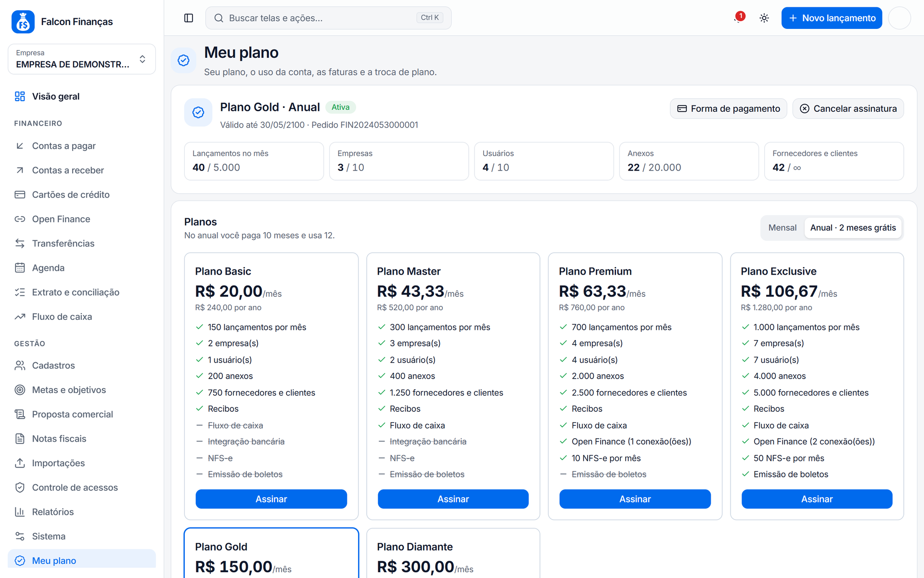The height and width of the screenshot is (578, 924).
Task: Go to Contas a pagar
Action: coord(82,146)
